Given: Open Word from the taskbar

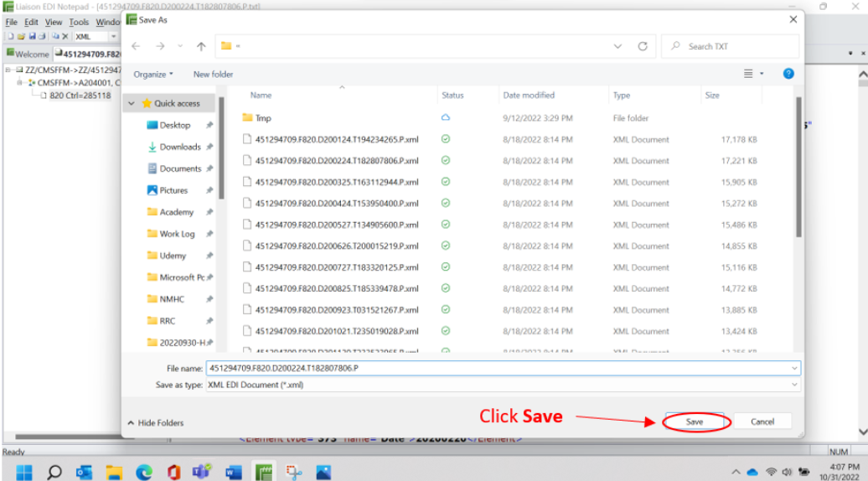Looking at the screenshot, I should coord(234,473).
